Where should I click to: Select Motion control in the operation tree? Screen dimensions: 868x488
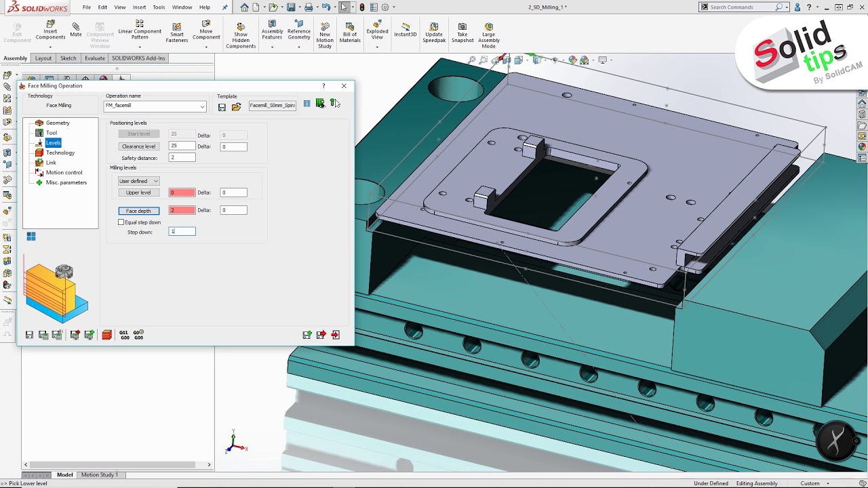tap(64, 172)
